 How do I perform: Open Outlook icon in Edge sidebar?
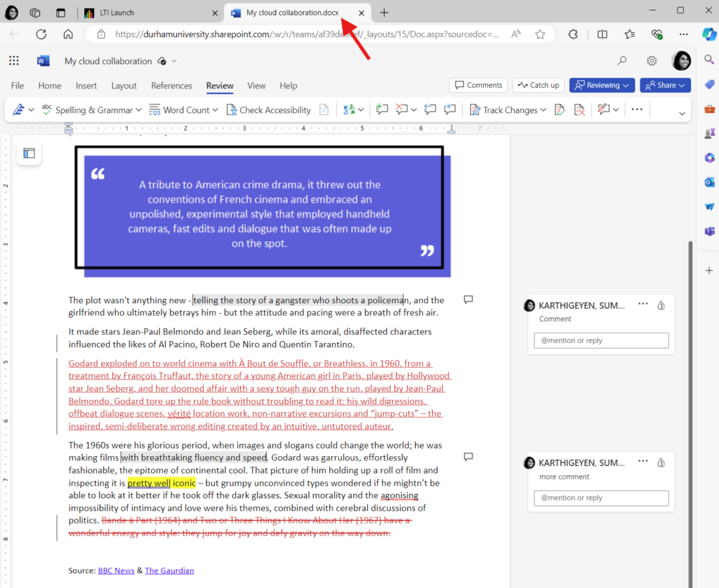pyautogui.click(x=709, y=182)
